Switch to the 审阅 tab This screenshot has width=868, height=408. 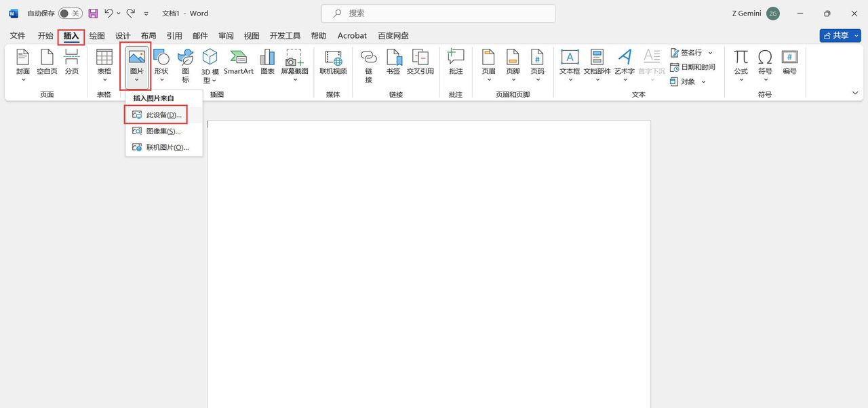[x=226, y=36]
